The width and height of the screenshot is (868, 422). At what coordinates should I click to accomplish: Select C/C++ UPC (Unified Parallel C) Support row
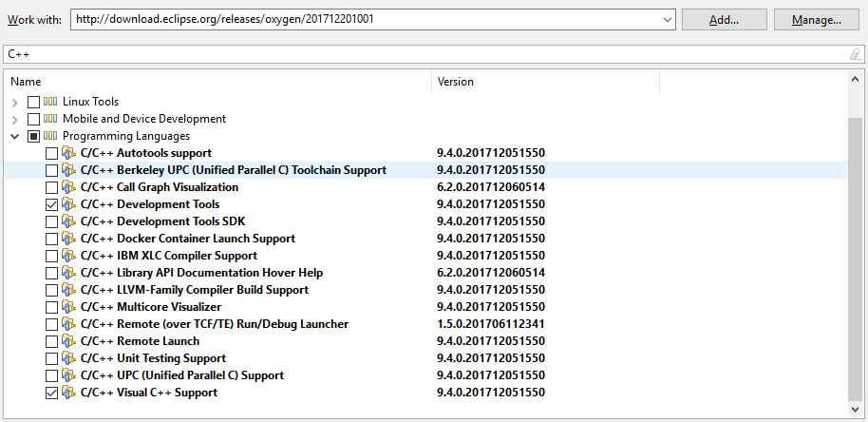[x=426, y=376]
